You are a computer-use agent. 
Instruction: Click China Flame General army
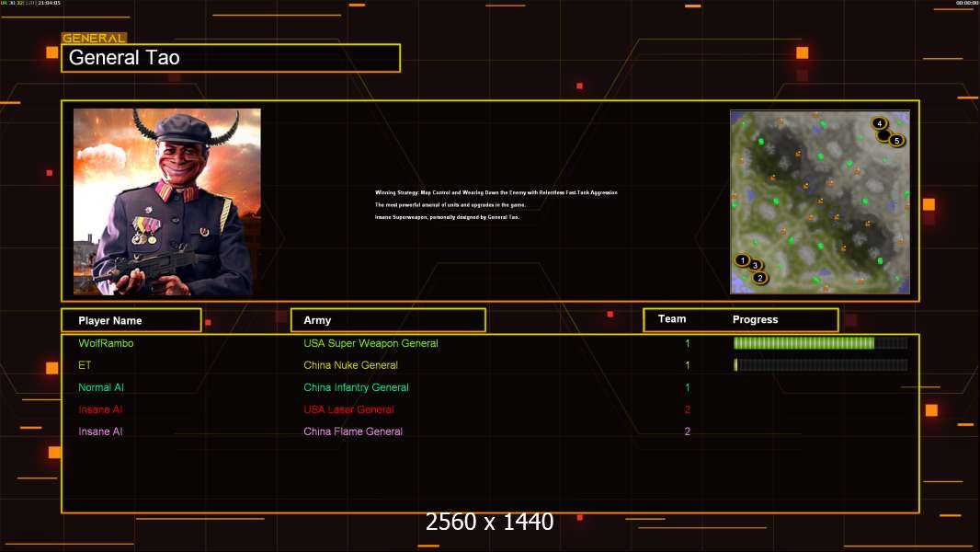[353, 431]
